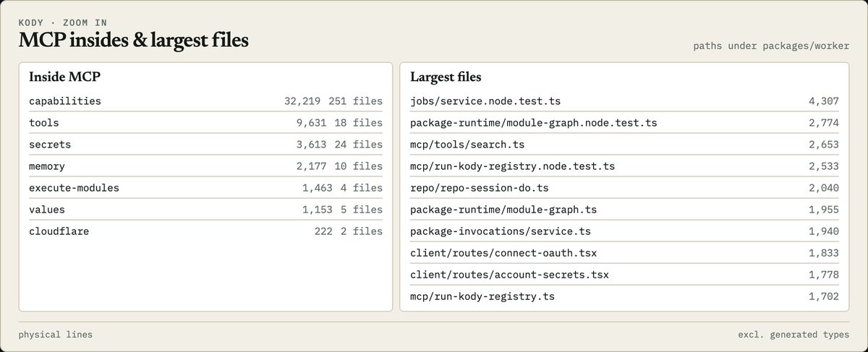Open the tools row showing 9,631 lines
The height and width of the screenshot is (352, 868).
tap(205, 123)
